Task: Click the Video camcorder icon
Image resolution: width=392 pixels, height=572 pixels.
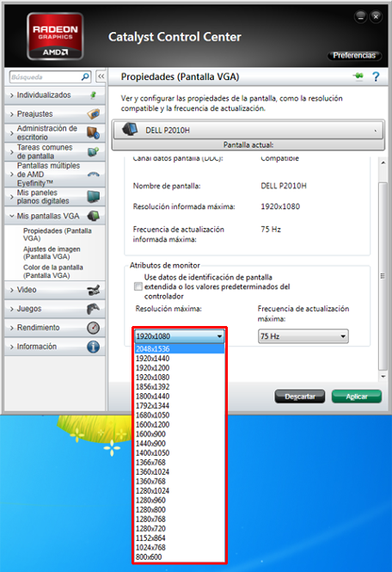Action: [x=94, y=290]
